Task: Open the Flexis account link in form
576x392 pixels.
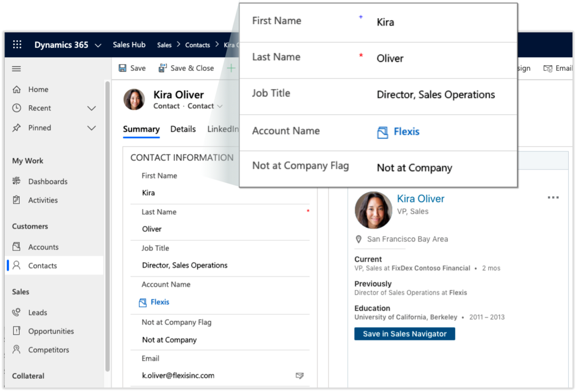Action: [x=160, y=302]
